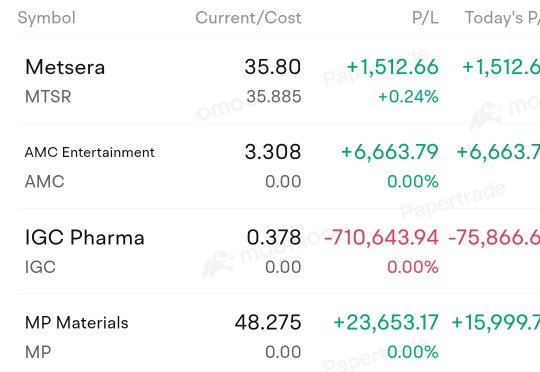Click AMC current price 3.308
540x372 pixels.
[x=273, y=152]
